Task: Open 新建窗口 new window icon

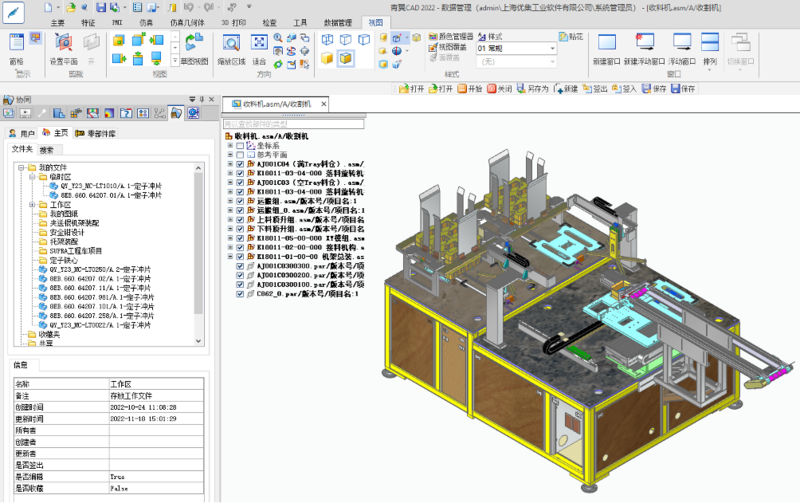Action: [x=607, y=45]
